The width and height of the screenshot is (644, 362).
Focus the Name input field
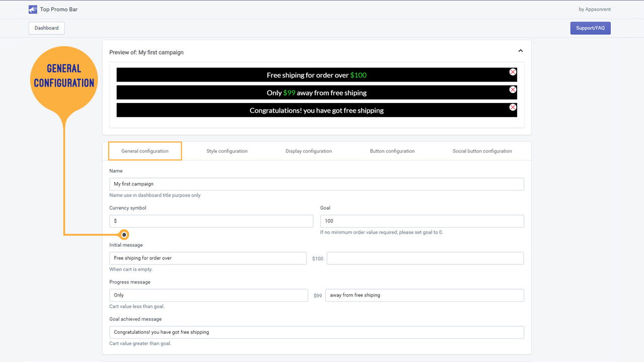[316, 184]
